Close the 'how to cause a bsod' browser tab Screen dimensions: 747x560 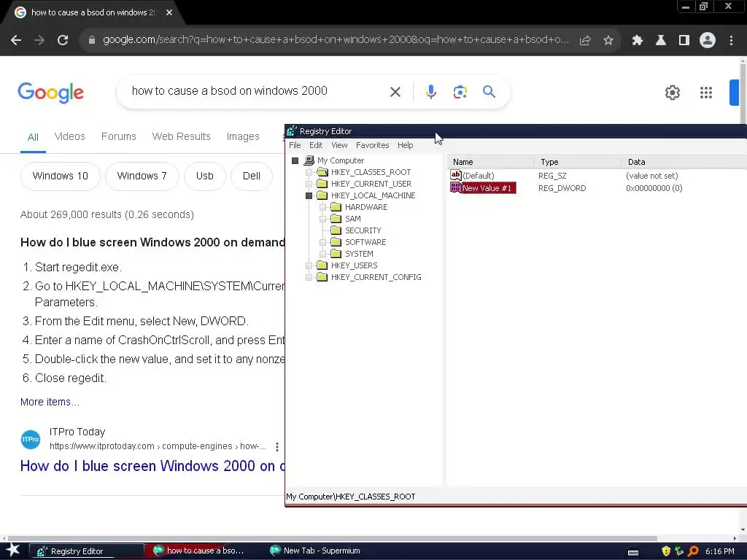pos(169,12)
